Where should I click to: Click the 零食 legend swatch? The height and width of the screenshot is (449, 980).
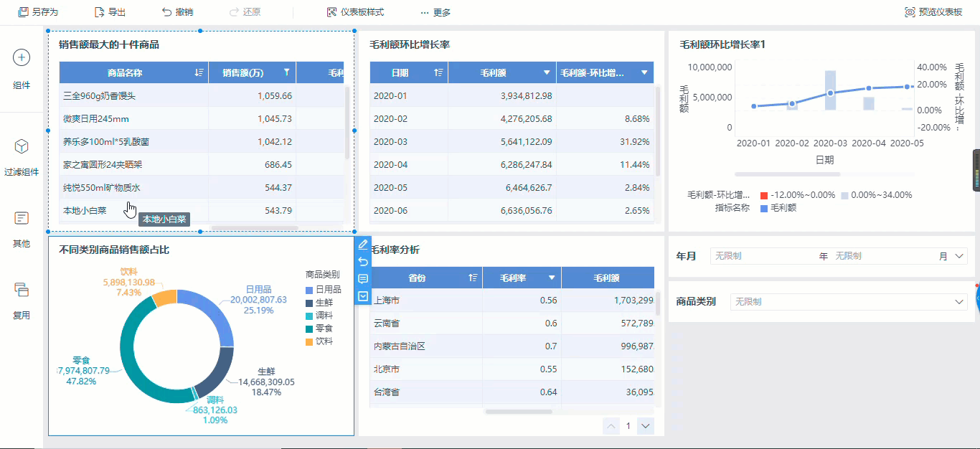309,329
